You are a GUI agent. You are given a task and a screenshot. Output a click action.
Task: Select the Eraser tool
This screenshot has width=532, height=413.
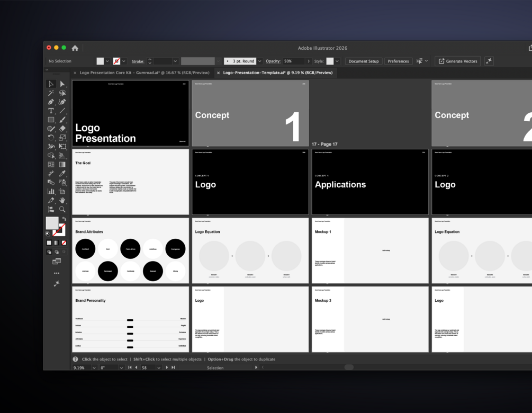(x=62, y=129)
